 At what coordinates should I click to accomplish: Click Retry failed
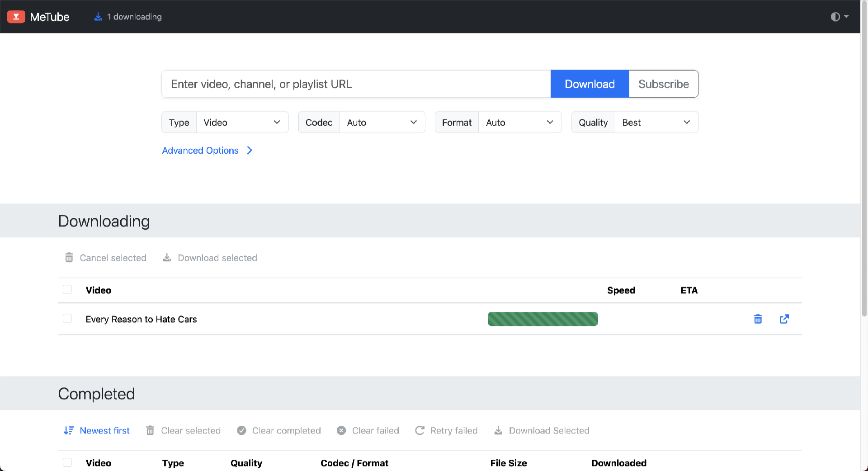click(446, 430)
